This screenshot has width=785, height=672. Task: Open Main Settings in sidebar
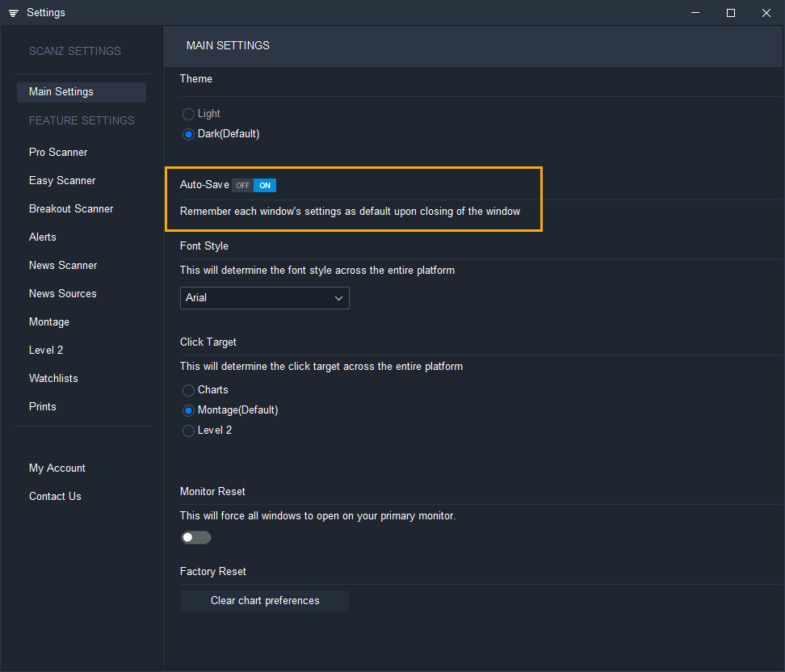pyautogui.click(x=61, y=91)
